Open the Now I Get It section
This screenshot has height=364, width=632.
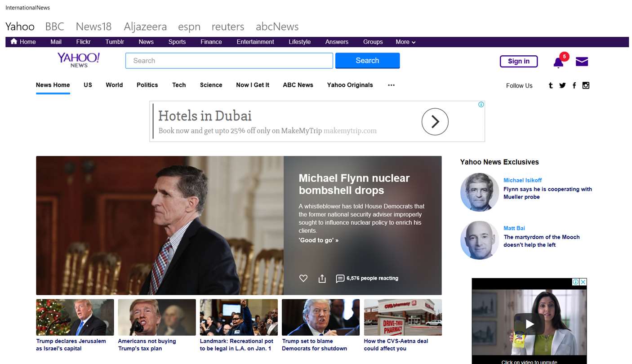(x=253, y=85)
